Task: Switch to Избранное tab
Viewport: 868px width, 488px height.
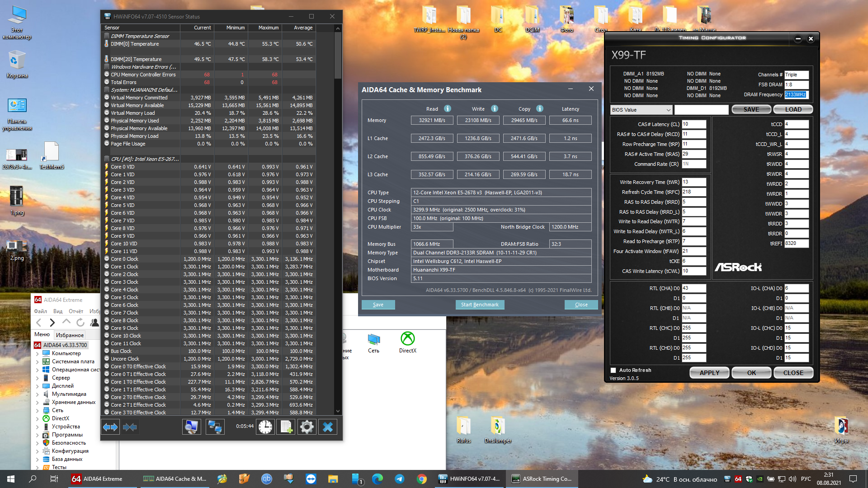Action: click(x=70, y=335)
